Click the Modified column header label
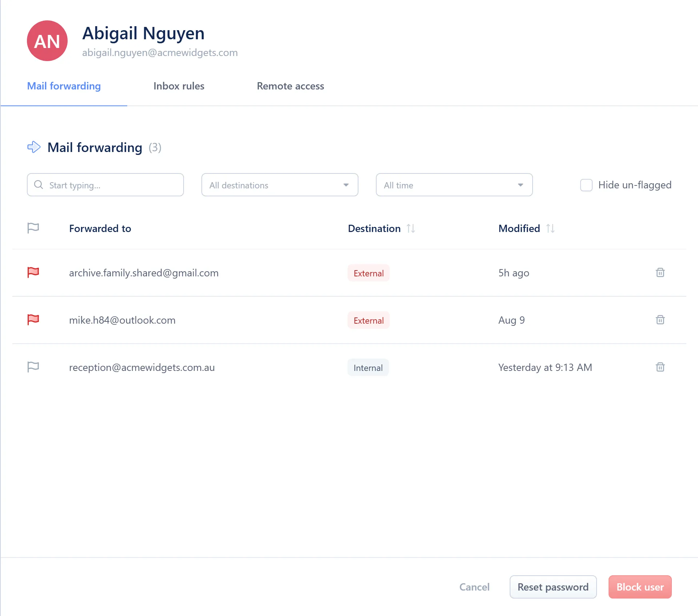Screen dimensions: 698x616 pyautogui.click(x=519, y=228)
